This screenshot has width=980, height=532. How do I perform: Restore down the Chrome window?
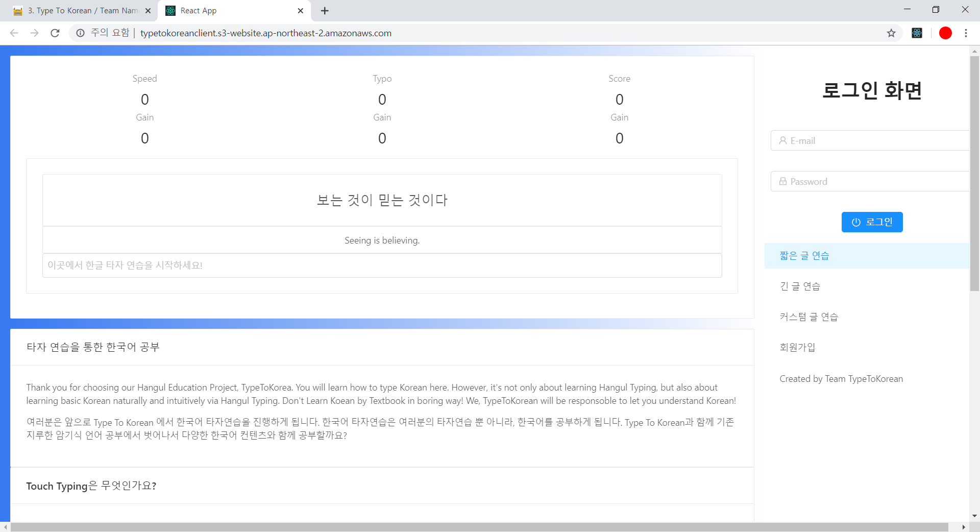click(x=936, y=10)
